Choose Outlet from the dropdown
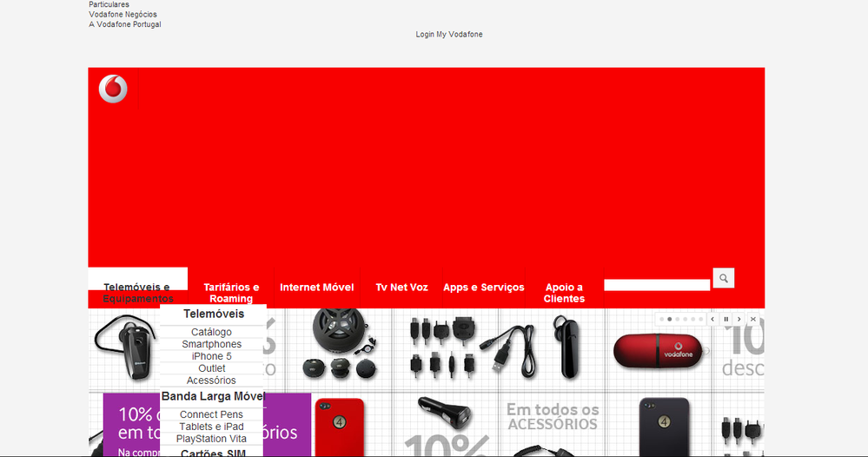This screenshot has height=457, width=868. coord(211,368)
